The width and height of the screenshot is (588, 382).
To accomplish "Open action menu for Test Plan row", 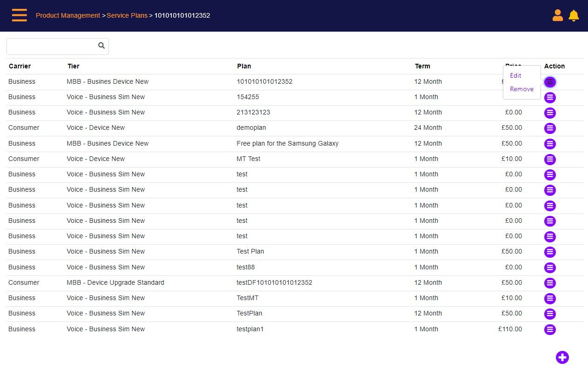I will [x=550, y=252].
